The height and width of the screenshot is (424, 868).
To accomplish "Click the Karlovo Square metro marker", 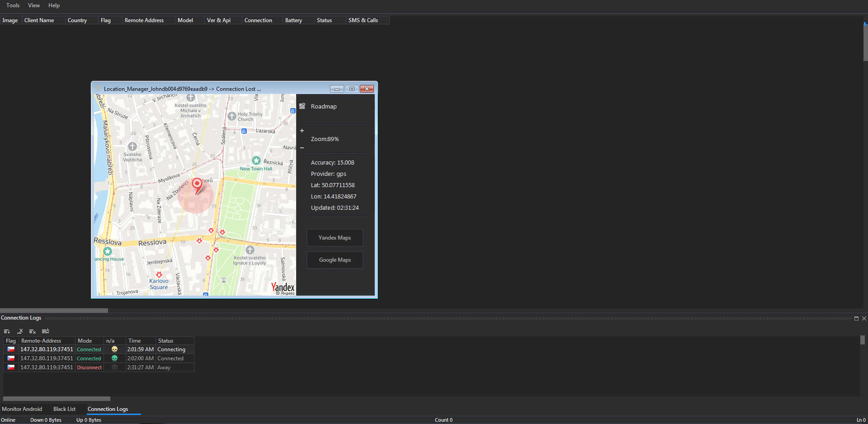I will 159,274.
